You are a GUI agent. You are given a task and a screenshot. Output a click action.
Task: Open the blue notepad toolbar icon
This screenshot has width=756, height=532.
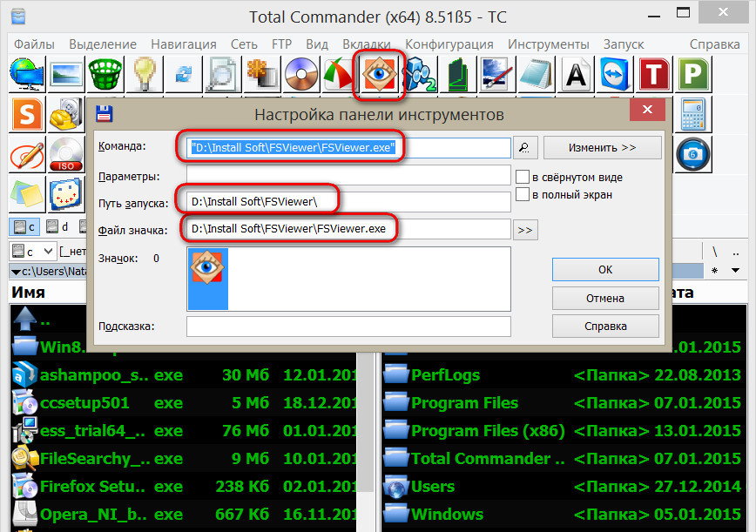pos(537,74)
